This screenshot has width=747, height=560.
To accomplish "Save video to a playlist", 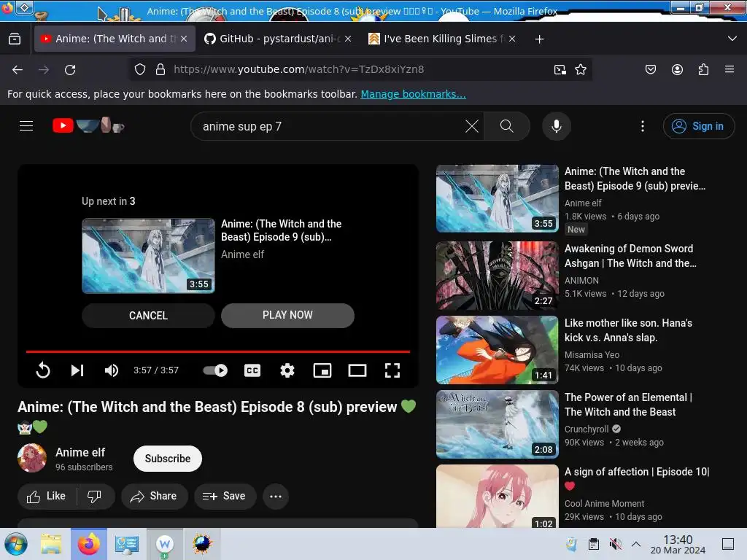I will coord(225,496).
